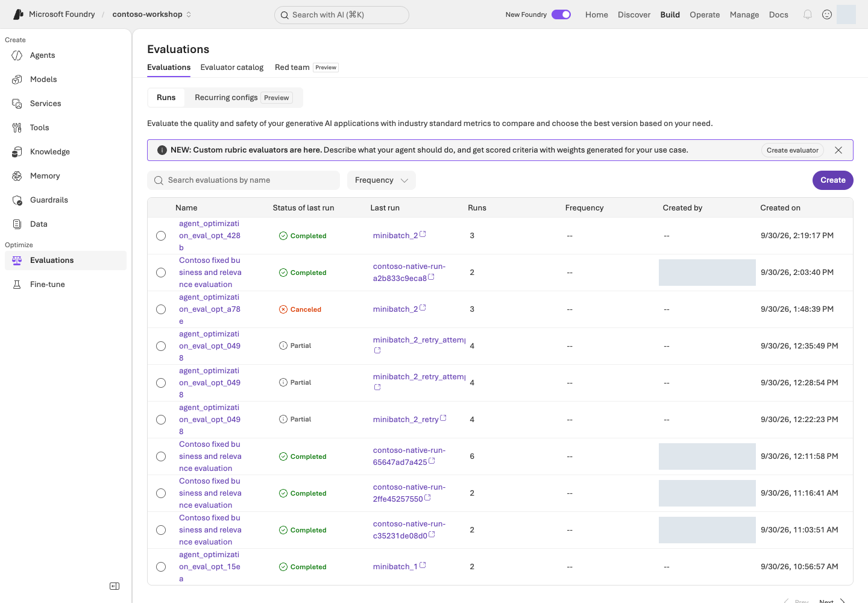868x603 pixels.
Task: Go to the Next page of results
Action: [832, 600]
